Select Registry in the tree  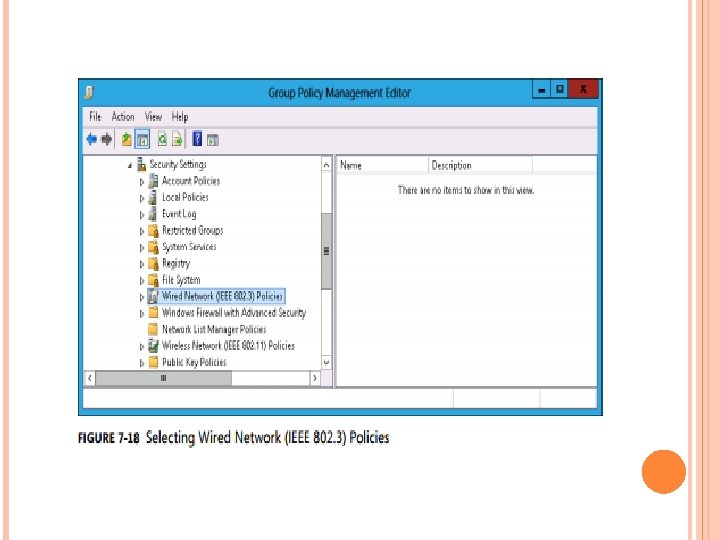(176, 264)
